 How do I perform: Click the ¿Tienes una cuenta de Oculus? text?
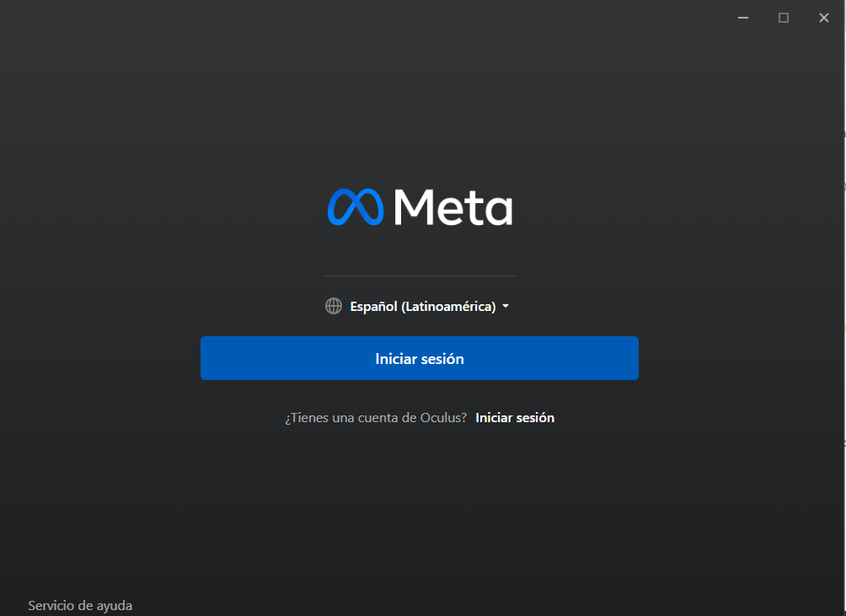coord(376,418)
